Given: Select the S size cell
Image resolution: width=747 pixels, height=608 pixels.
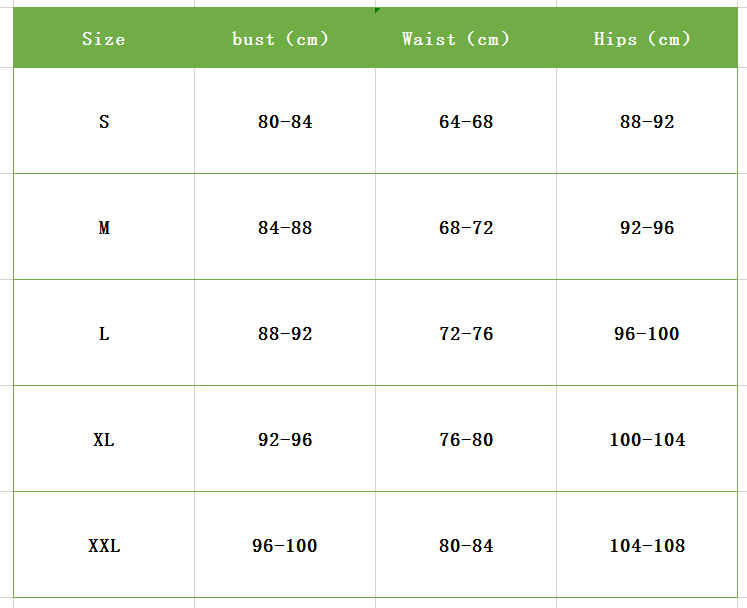Looking at the screenshot, I should click(104, 122).
